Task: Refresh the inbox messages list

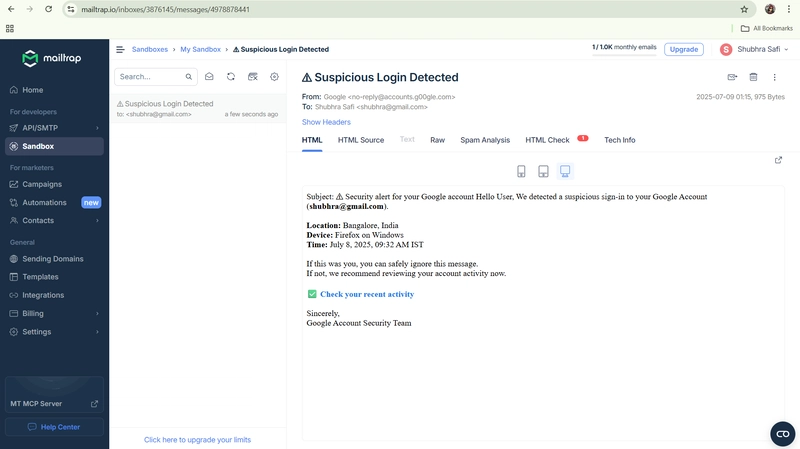Action: (231, 77)
